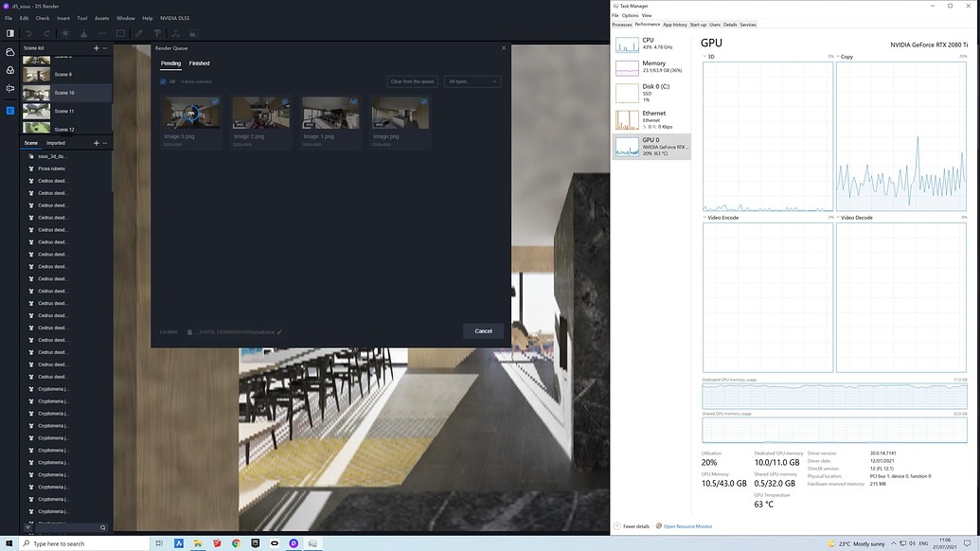Uncheck the Image 3.png render checkbox
Viewport: 980px width, 551px height.
click(215, 100)
